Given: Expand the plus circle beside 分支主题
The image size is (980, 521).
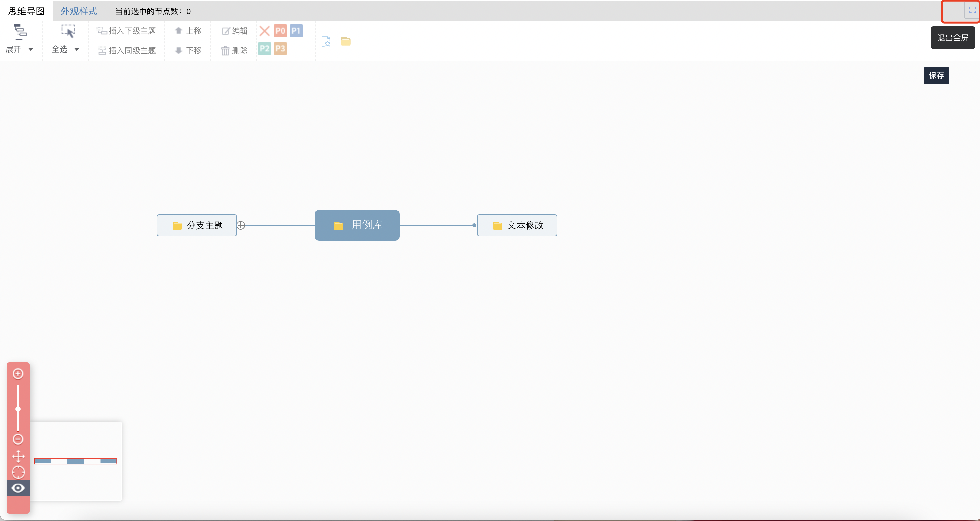Looking at the screenshot, I should click(241, 225).
